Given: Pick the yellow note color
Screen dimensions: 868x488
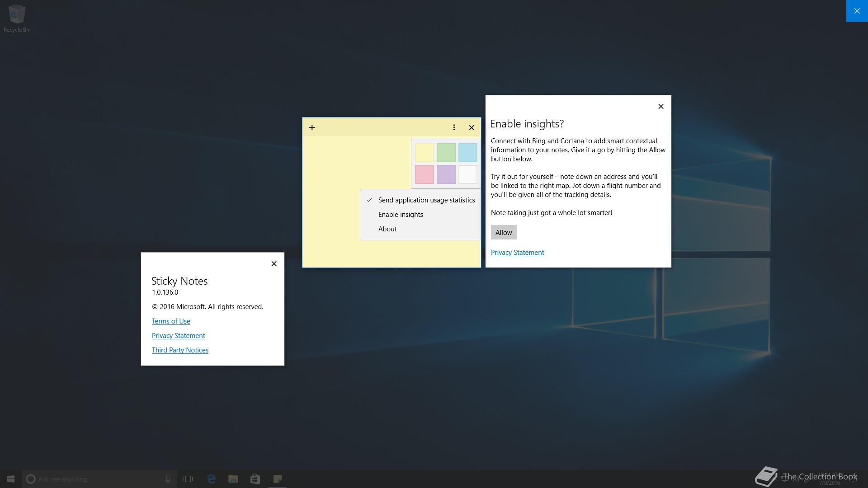Looking at the screenshot, I should 425,153.
